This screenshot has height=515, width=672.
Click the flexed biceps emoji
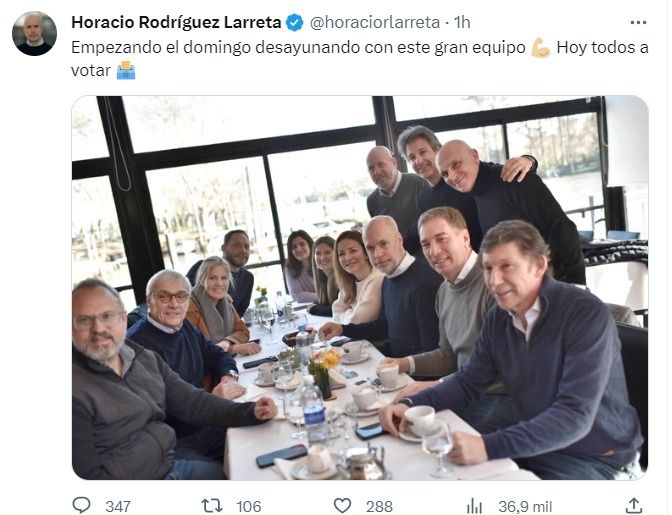click(541, 48)
